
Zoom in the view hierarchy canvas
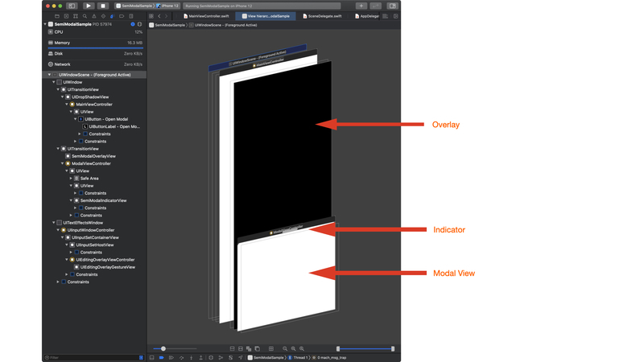302,348
